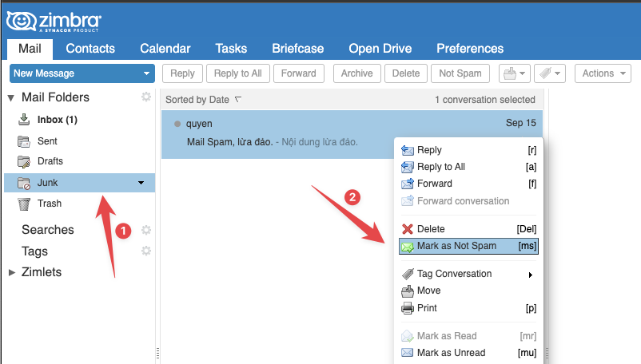The width and height of the screenshot is (641, 364).
Task: Click the red X Delete icon
Action: [407, 229]
